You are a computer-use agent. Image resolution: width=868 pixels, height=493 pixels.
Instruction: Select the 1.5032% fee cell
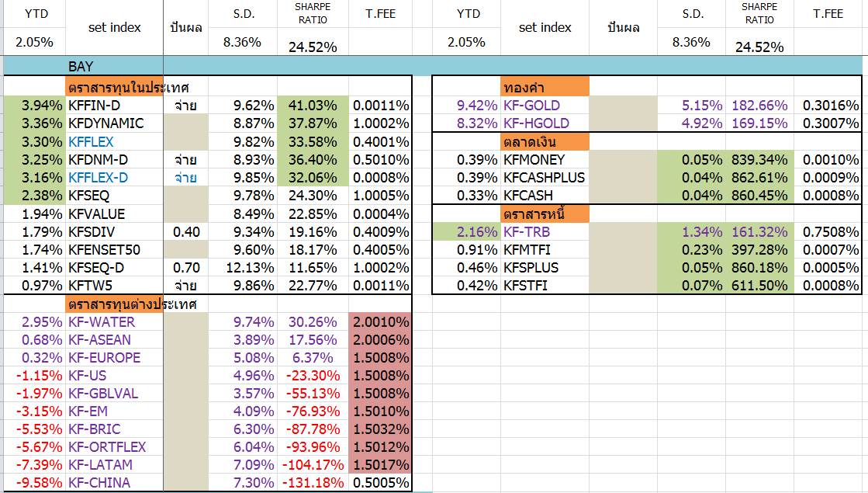point(380,429)
